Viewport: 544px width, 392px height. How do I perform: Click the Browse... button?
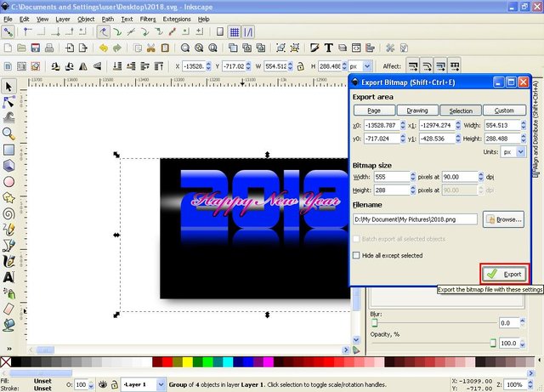(x=503, y=219)
